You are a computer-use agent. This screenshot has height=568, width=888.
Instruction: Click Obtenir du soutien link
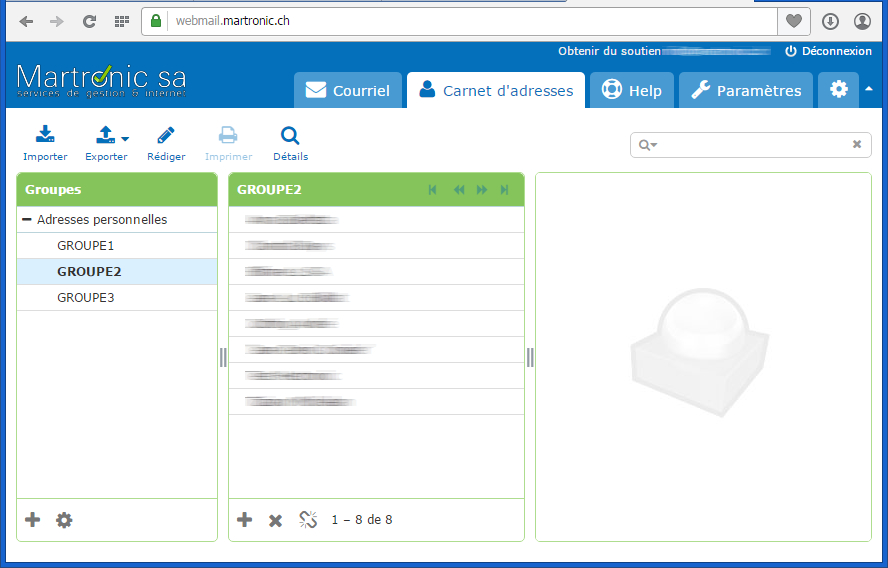point(608,51)
